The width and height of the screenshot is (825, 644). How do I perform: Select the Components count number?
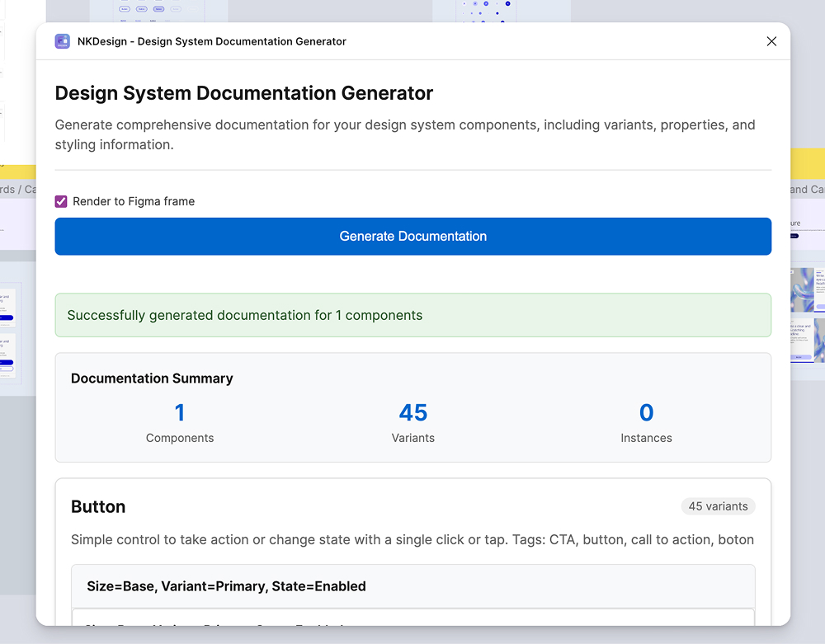pos(180,412)
